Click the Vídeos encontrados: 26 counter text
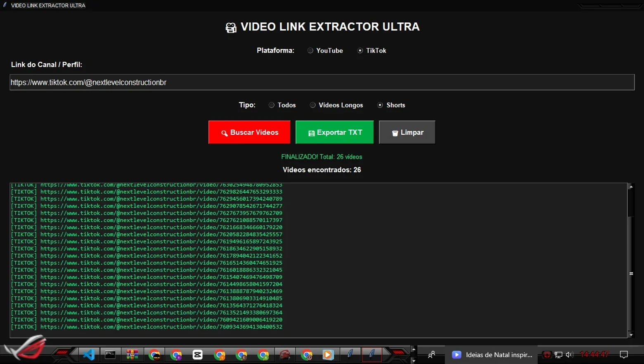Screen dimensions: 644x364 (x=322, y=170)
